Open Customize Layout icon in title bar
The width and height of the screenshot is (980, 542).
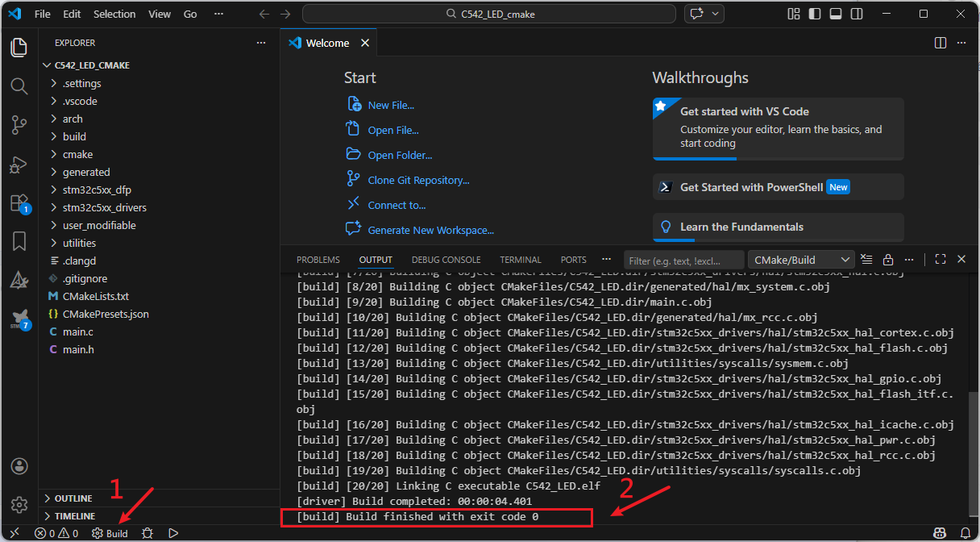pos(794,14)
